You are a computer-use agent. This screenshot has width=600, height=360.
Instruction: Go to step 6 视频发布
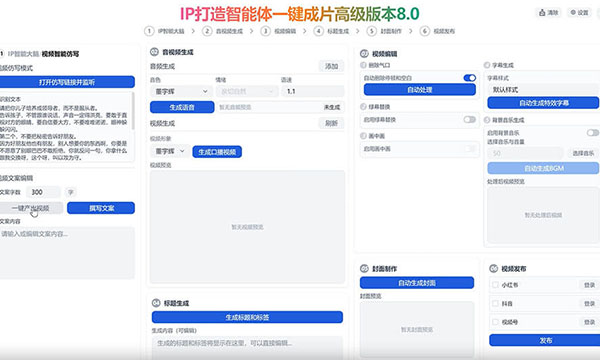click(438, 31)
